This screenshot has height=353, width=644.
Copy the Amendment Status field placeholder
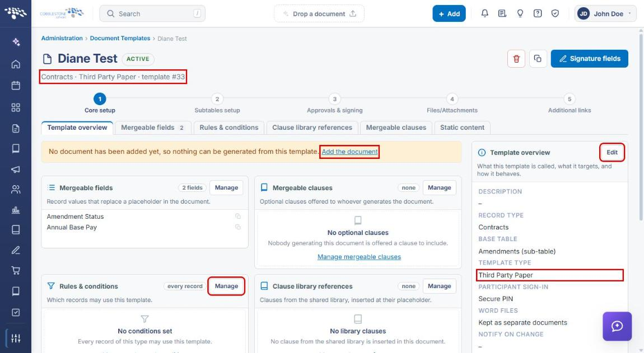coord(238,216)
